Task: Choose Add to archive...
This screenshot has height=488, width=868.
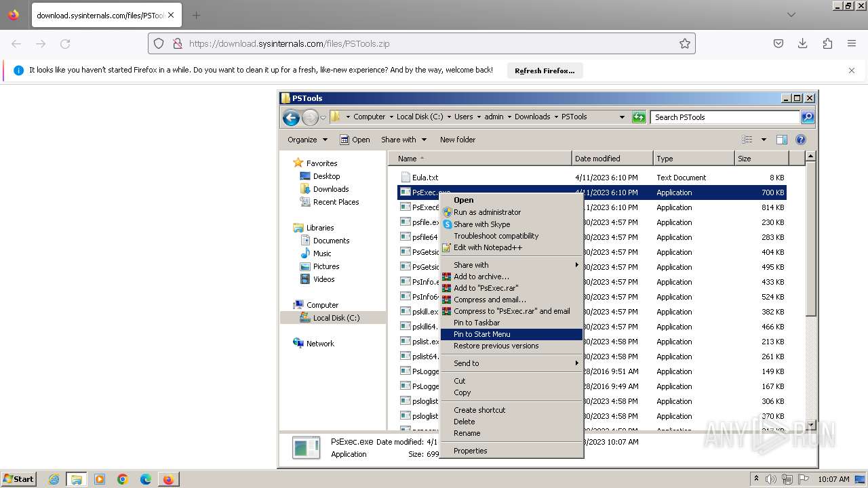Action: coord(511,277)
